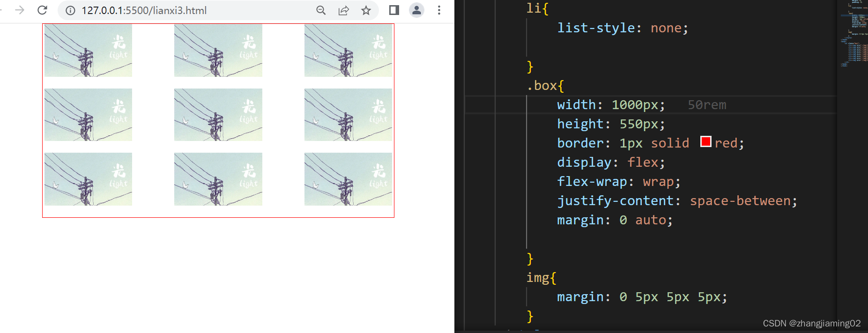Image resolution: width=868 pixels, height=333 pixels.
Task: Click the site information icon in address bar
Action: point(70,10)
